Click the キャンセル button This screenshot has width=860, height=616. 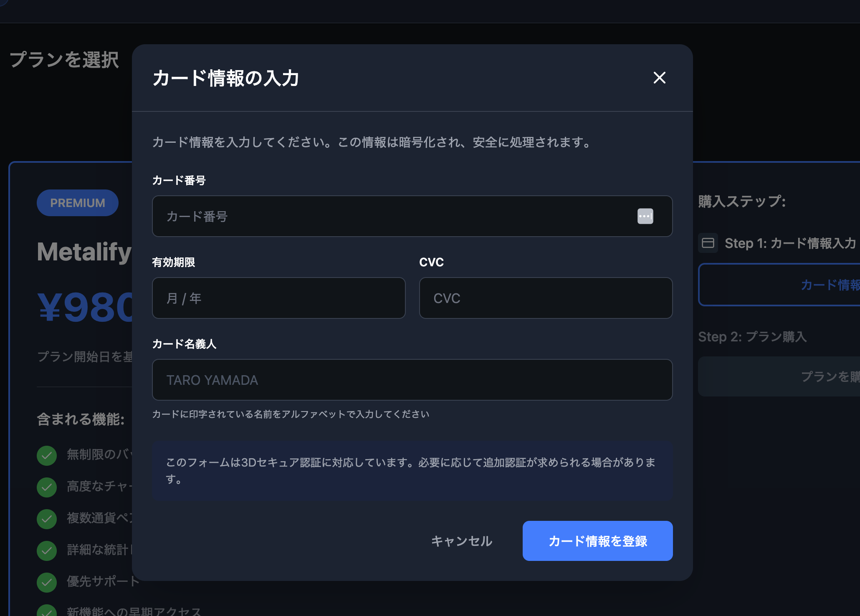[462, 541]
